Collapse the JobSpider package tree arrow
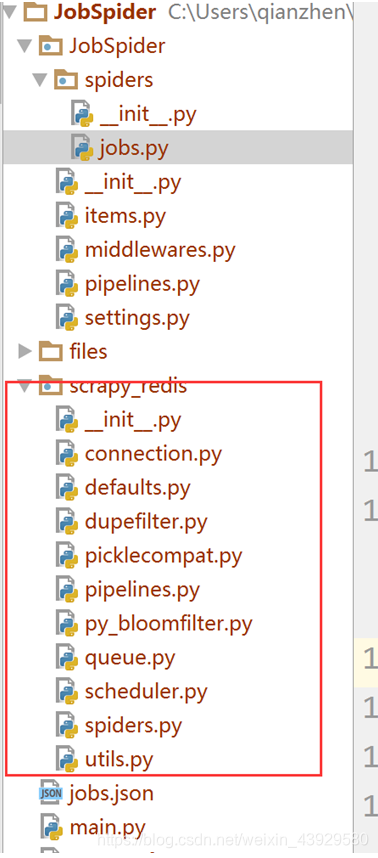This screenshot has height=858, width=378. click(x=25, y=45)
